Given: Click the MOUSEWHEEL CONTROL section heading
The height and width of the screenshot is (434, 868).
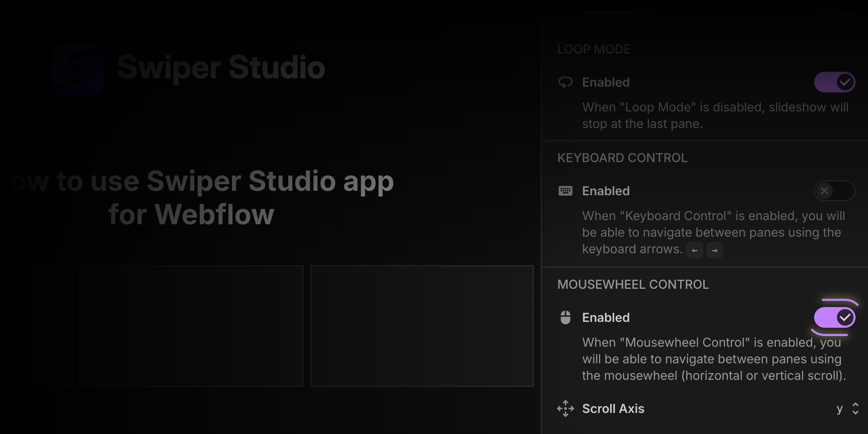Looking at the screenshot, I should 633,284.
